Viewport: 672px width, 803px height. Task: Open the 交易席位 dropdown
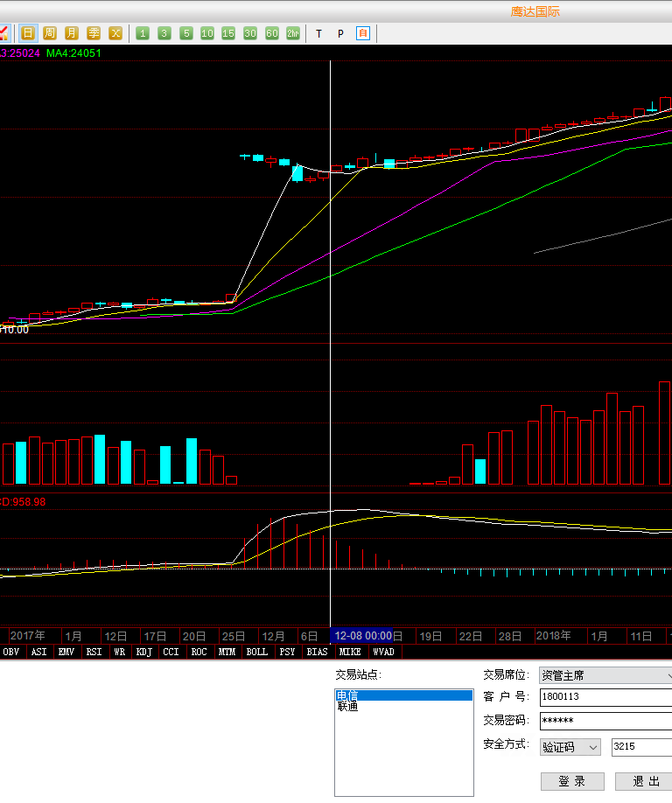tap(605, 675)
